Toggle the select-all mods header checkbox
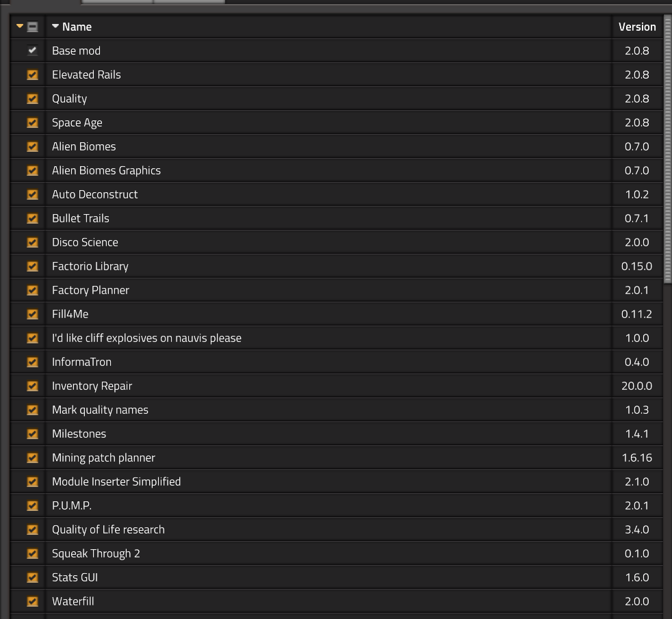 coord(33,27)
